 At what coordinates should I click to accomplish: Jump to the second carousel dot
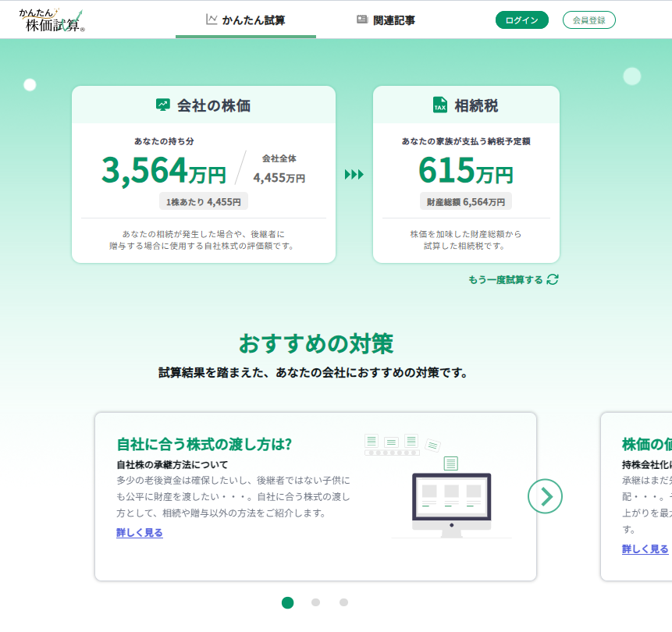(x=315, y=602)
